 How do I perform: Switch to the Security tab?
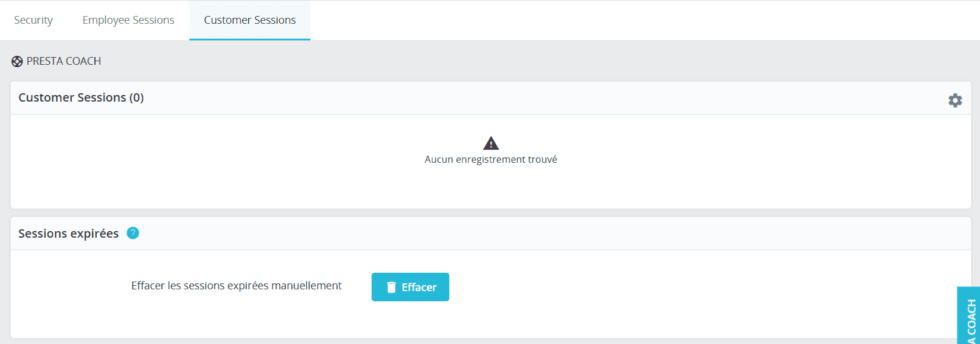[33, 20]
